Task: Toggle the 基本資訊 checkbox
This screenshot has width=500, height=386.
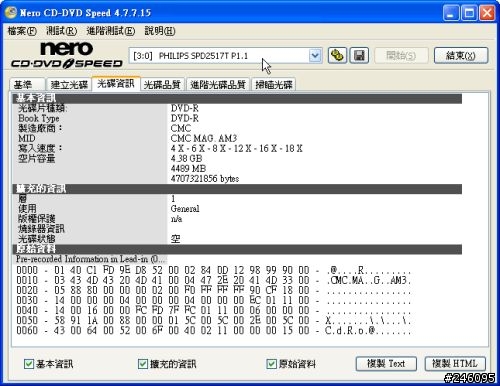Action: click(29, 364)
